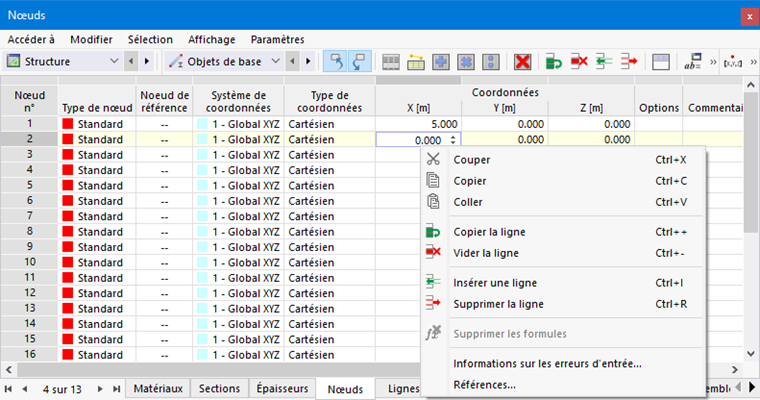
Task: Click the [x,y,z] coordinates toolbar icon
Action: click(733, 62)
